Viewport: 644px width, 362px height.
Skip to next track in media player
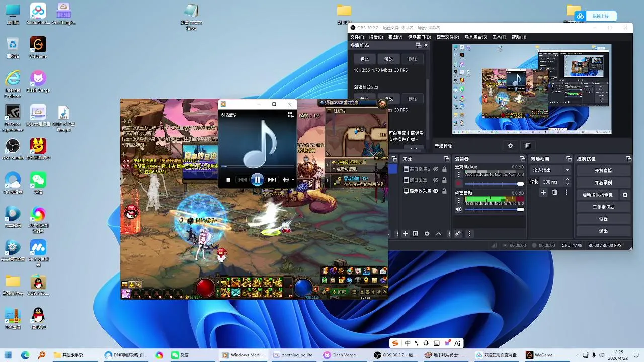point(272,179)
